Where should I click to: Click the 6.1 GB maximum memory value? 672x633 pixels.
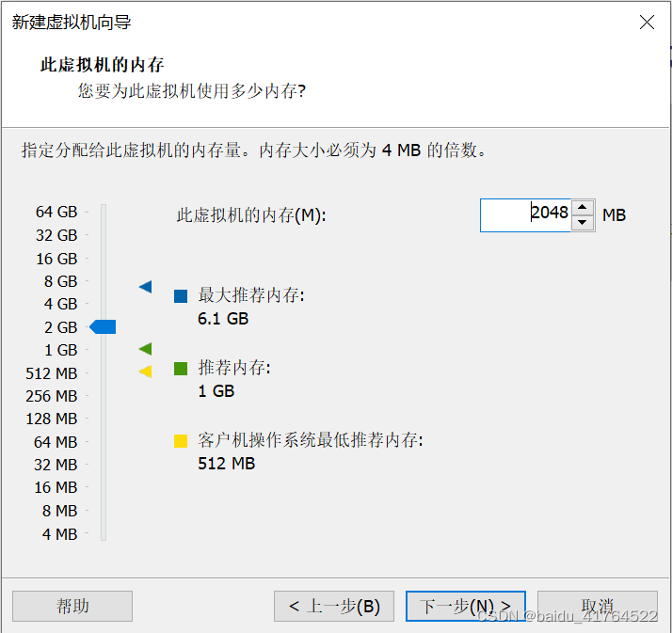coord(223,319)
